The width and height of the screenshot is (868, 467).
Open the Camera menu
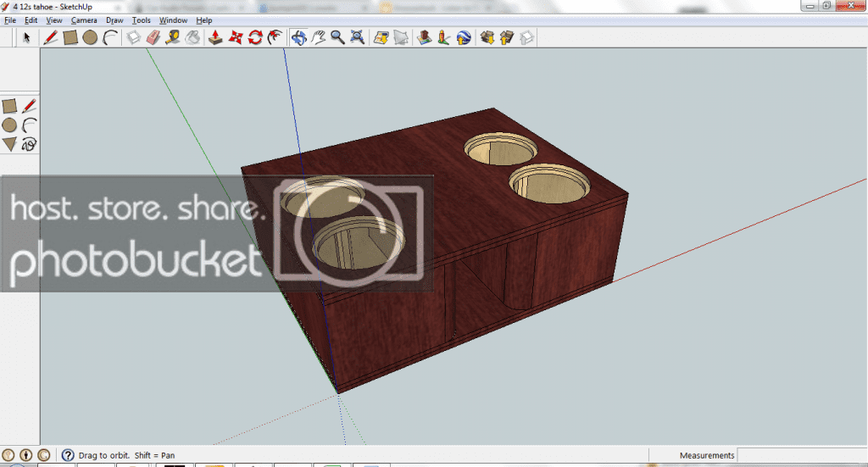84,20
